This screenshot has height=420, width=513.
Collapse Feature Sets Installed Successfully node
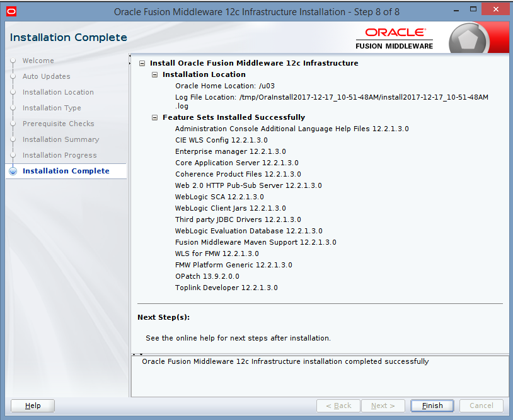tap(155, 117)
